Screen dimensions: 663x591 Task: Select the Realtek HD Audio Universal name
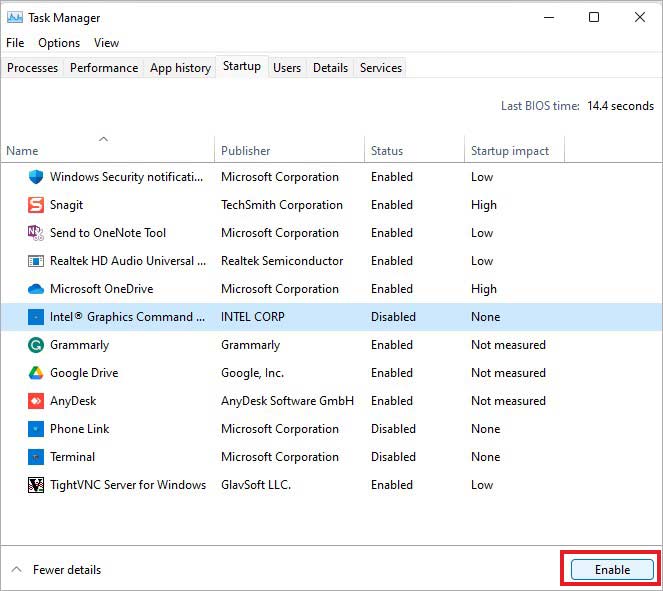coord(128,261)
